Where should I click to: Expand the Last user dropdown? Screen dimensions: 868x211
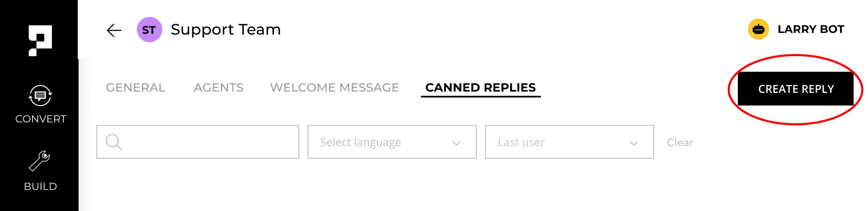click(569, 142)
